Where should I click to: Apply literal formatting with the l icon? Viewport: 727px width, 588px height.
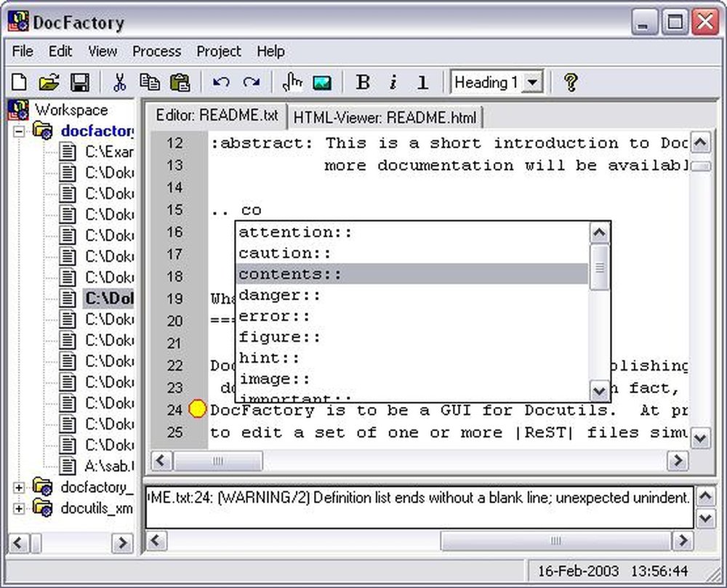coord(422,82)
